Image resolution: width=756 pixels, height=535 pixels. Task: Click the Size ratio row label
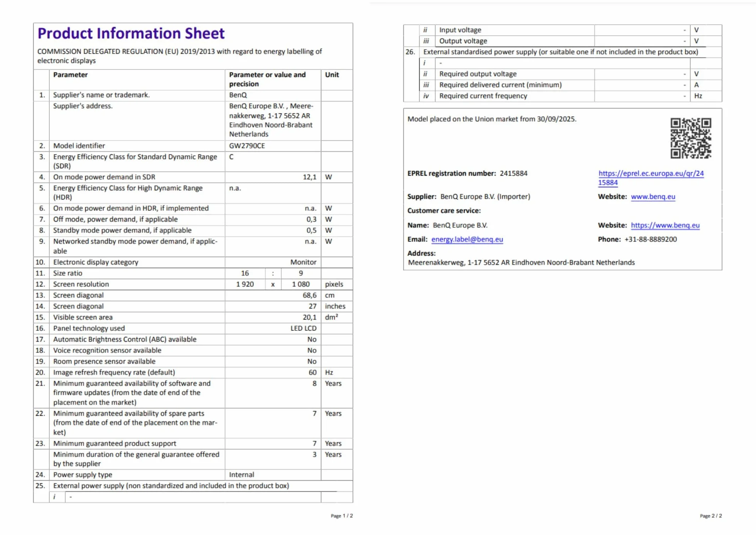pos(67,273)
